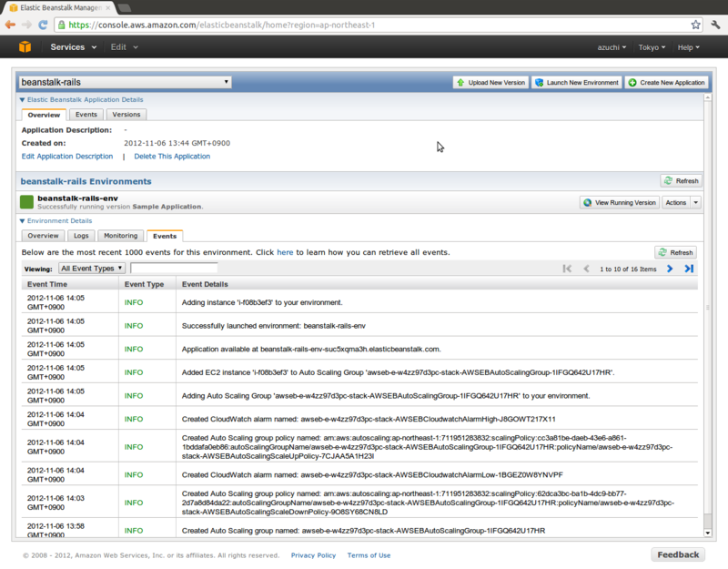Click the events filter text field
728x569 pixels.
coord(174,268)
